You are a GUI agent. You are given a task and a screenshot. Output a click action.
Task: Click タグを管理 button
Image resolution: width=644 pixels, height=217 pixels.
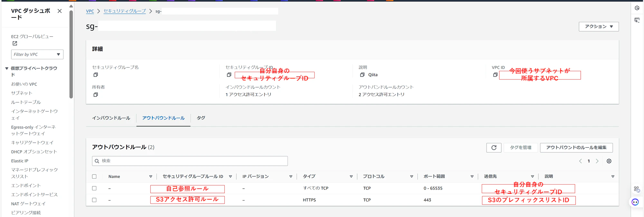pyautogui.click(x=521, y=147)
